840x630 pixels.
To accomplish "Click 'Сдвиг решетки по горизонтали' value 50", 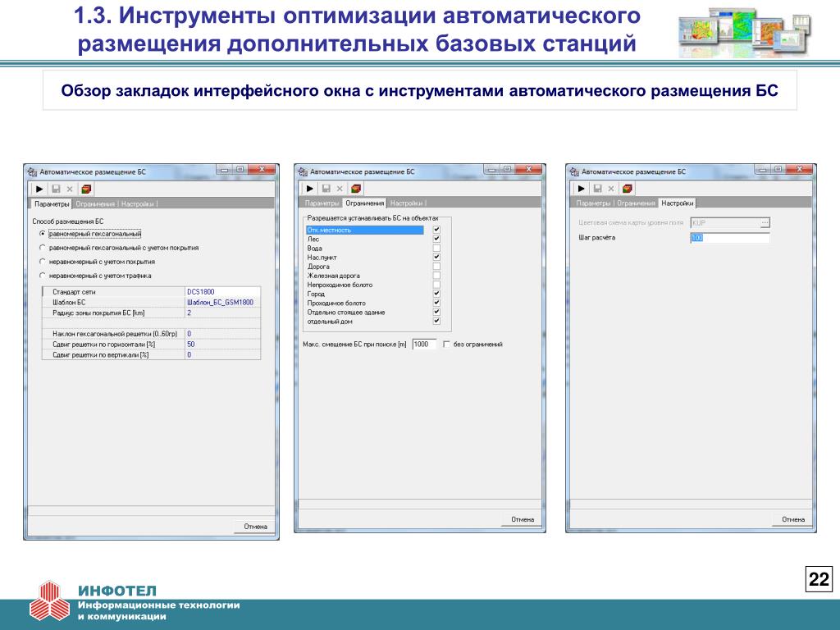I will (x=222, y=345).
